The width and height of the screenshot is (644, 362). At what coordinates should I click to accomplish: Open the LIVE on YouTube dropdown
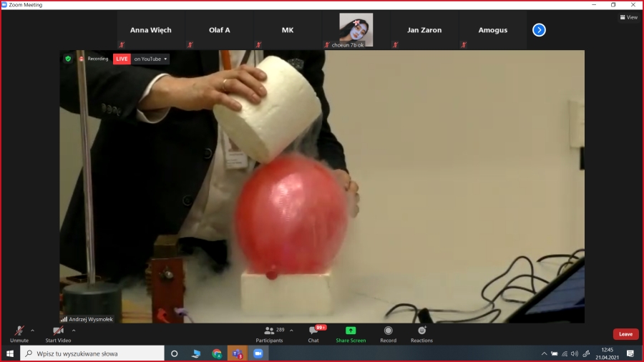pos(151,59)
